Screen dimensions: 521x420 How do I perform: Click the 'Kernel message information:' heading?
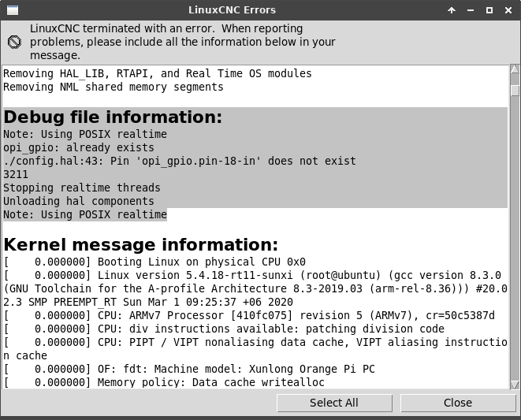click(x=141, y=244)
